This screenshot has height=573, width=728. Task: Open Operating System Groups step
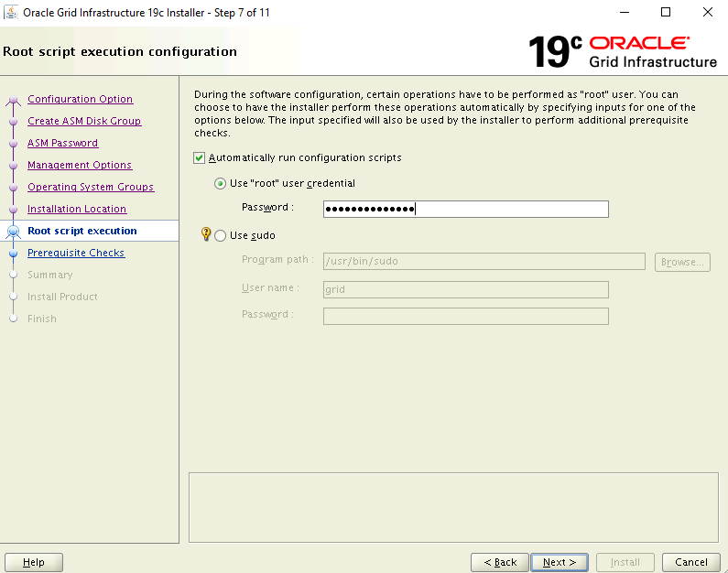pos(91,187)
